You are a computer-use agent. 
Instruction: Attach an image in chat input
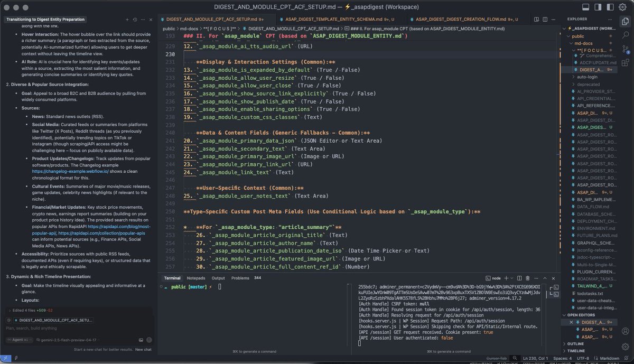(x=141, y=340)
